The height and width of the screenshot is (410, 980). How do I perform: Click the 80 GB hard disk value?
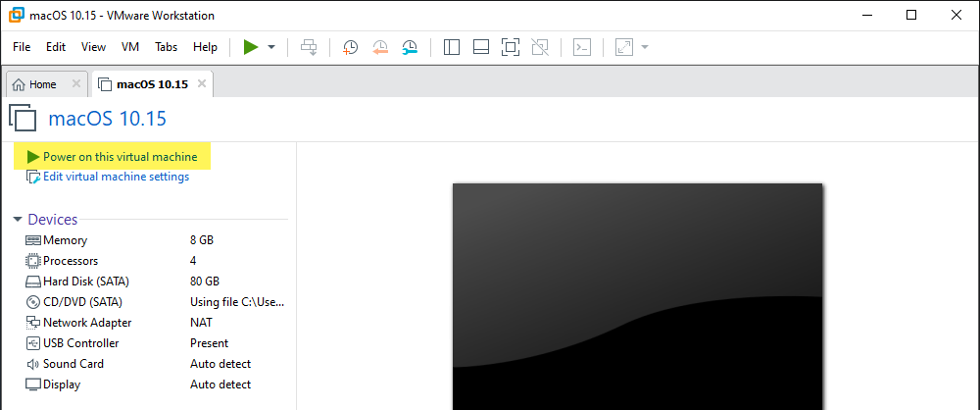(205, 282)
